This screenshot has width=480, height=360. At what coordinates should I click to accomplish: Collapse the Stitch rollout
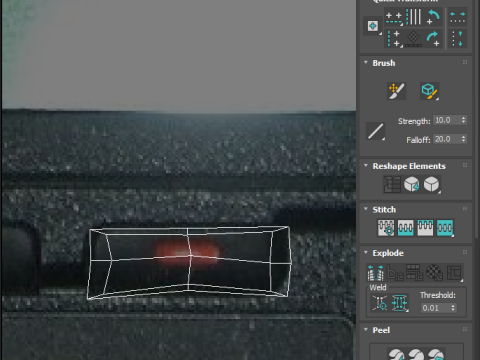click(x=366, y=209)
